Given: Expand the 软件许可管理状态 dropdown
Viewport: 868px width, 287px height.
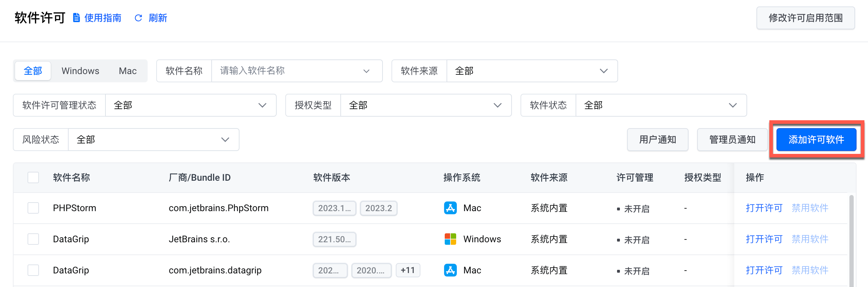Looking at the screenshot, I should click(191, 105).
